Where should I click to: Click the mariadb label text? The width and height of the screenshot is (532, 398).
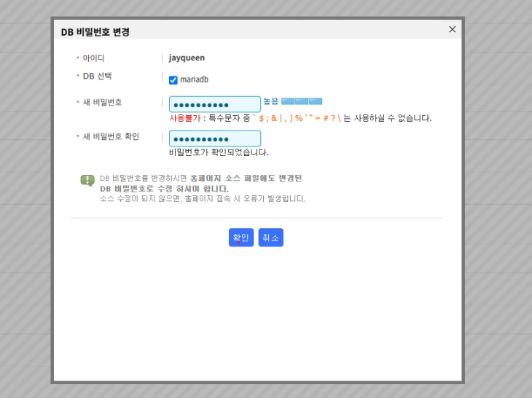pyautogui.click(x=194, y=80)
